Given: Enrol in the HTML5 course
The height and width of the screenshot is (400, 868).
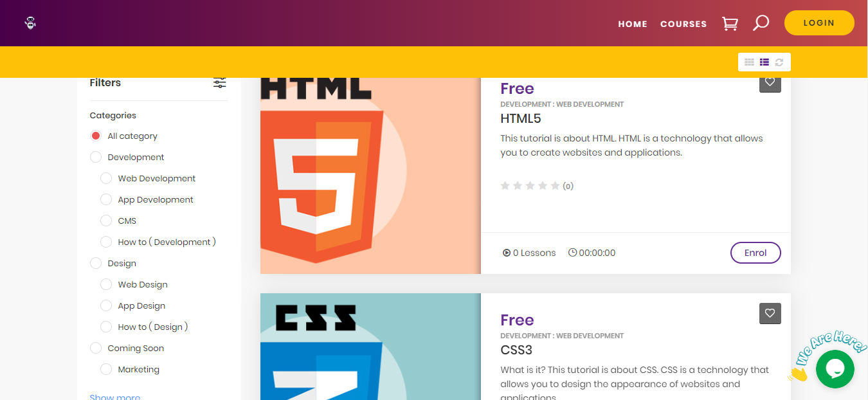Looking at the screenshot, I should (755, 253).
